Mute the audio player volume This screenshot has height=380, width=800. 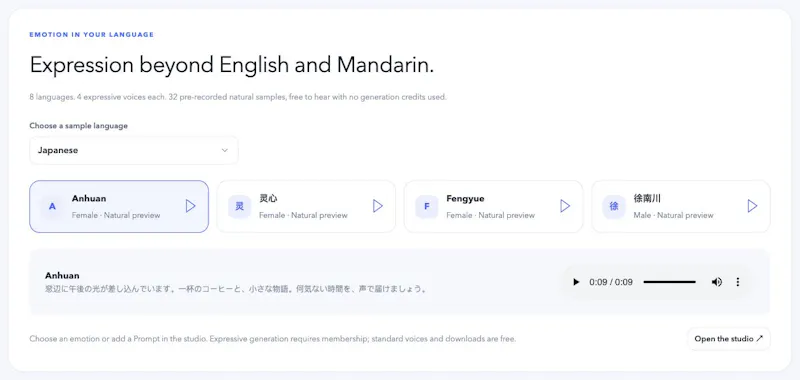coord(717,282)
